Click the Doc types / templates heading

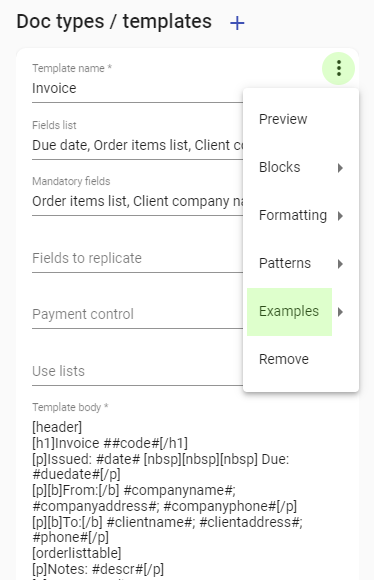(114, 21)
